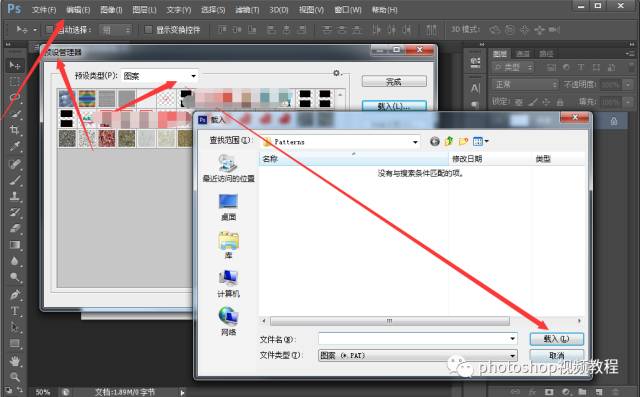Toggle lock image pixels brush icon
This screenshot has width=640, height=397.
pyautogui.click(x=533, y=102)
